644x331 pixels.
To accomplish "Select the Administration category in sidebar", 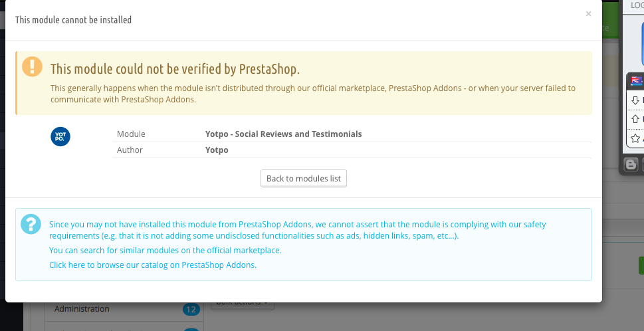I will click(82, 309).
